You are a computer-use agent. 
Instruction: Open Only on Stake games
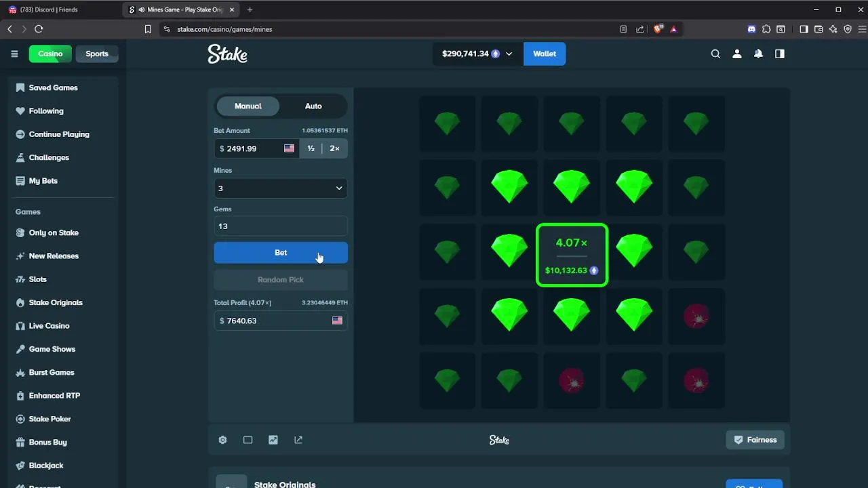pos(54,232)
